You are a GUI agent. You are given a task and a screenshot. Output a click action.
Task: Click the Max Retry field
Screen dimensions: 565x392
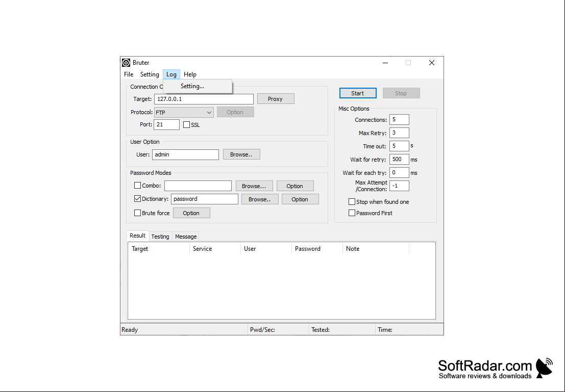[x=399, y=133]
